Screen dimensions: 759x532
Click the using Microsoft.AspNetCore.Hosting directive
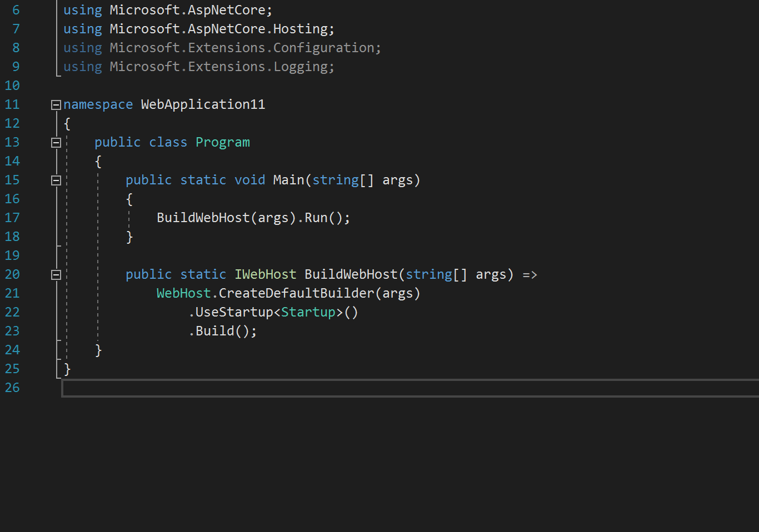pos(198,28)
